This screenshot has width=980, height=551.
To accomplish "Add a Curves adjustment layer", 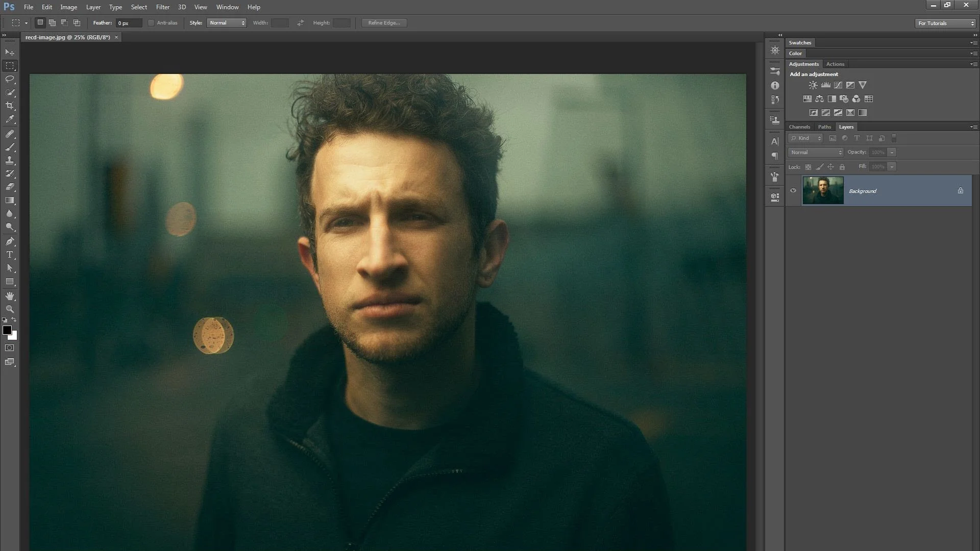I will [x=838, y=85].
